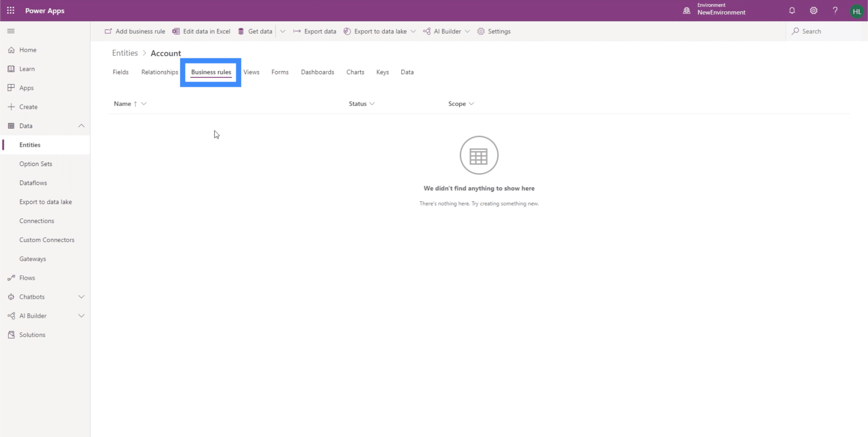Screen dimensions: 868x437
Task: Switch to the Data tab
Action: [407, 72]
